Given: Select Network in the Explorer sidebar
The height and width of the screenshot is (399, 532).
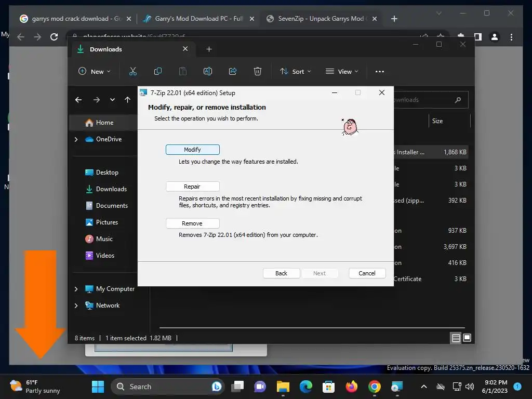Looking at the screenshot, I should click(x=102, y=305).
